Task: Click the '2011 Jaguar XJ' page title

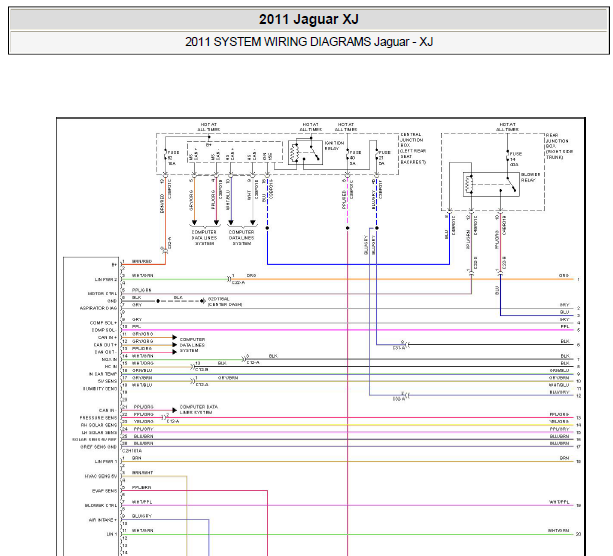Action: [x=308, y=19]
